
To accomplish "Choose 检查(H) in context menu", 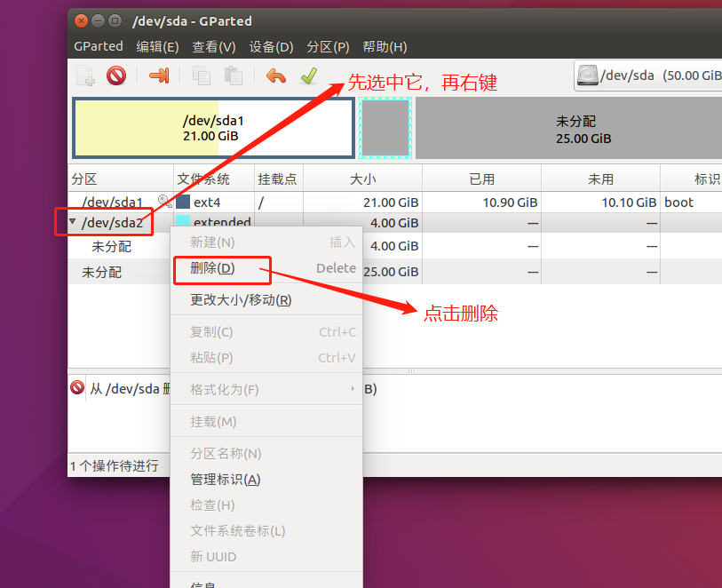I will pyautogui.click(x=266, y=505).
